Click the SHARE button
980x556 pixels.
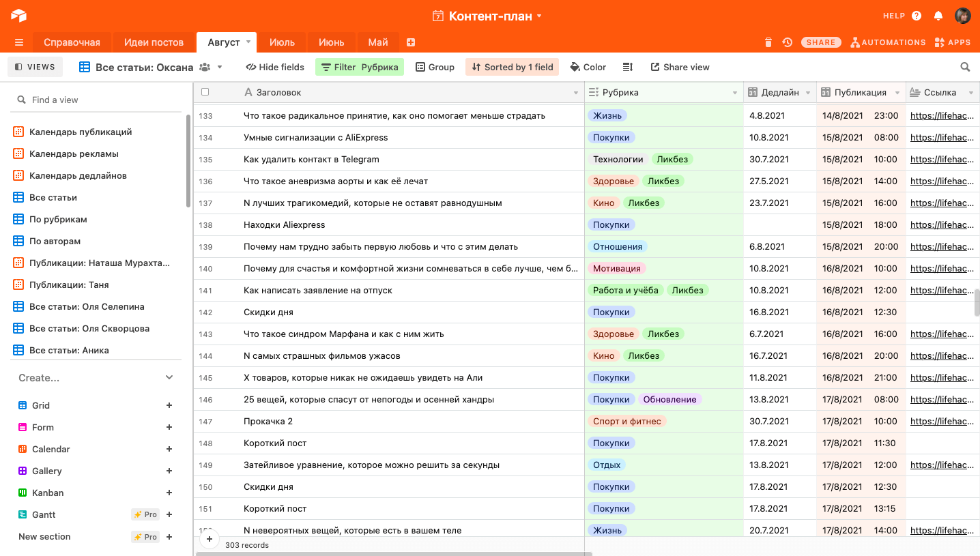pyautogui.click(x=820, y=42)
